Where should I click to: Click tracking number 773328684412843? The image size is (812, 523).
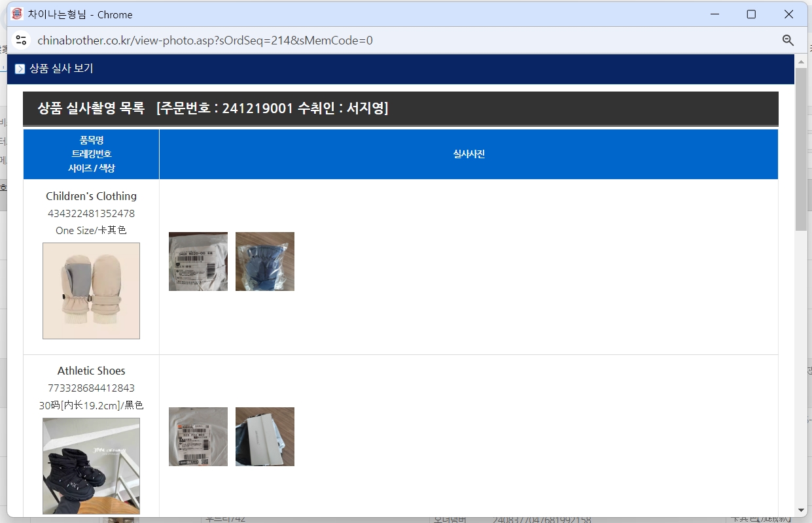coord(91,388)
